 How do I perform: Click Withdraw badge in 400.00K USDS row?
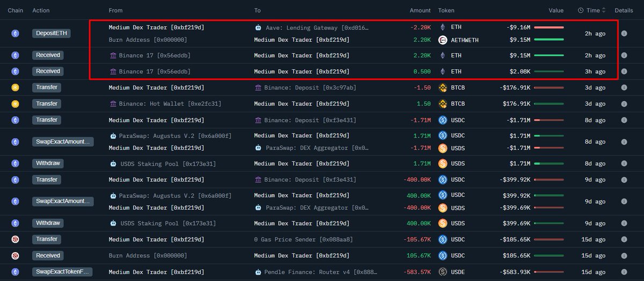click(48, 223)
